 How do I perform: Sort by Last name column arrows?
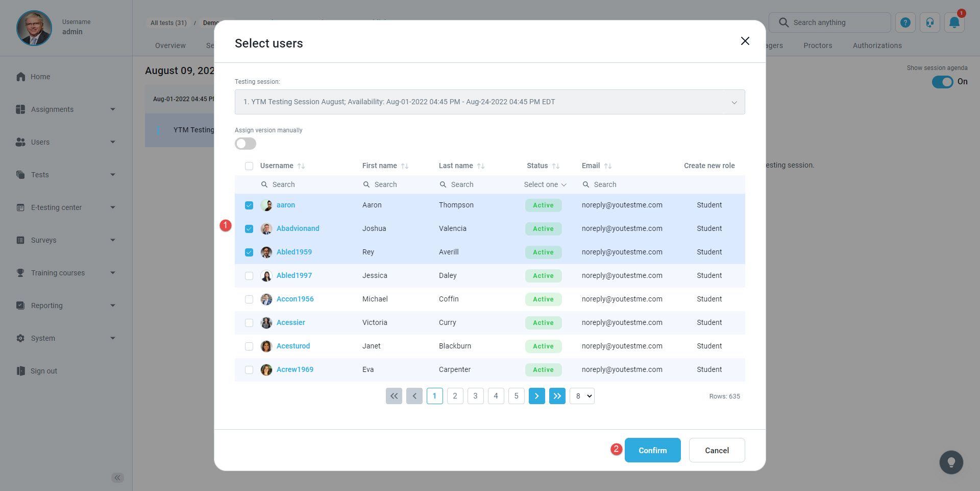481,166
